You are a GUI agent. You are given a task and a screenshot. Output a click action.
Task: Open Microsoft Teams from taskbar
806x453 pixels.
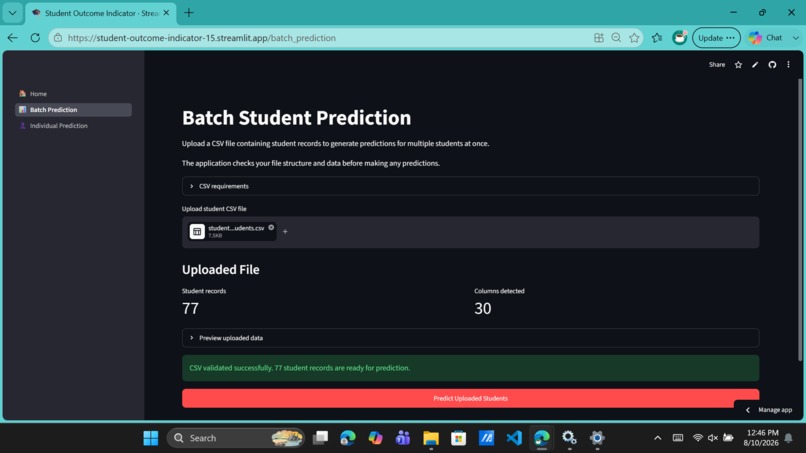(x=403, y=438)
